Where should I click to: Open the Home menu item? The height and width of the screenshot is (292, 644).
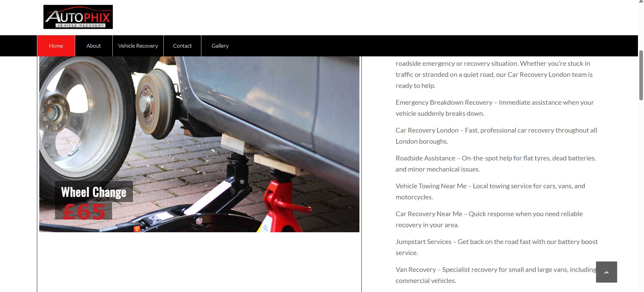tap(56, 46)
